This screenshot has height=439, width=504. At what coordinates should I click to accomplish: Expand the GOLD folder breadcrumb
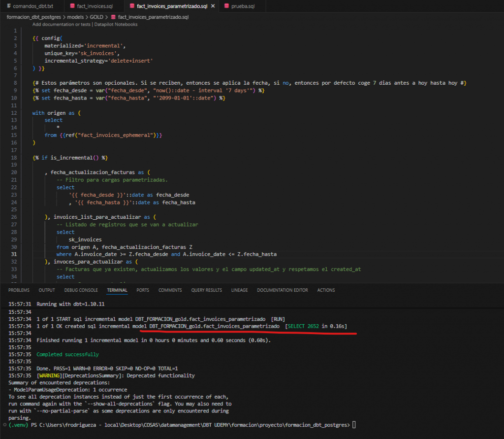pos(96,17)
